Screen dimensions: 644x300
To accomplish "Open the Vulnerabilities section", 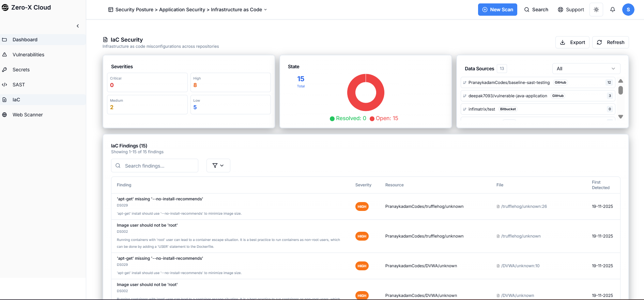I will click(x=43, y=55).
